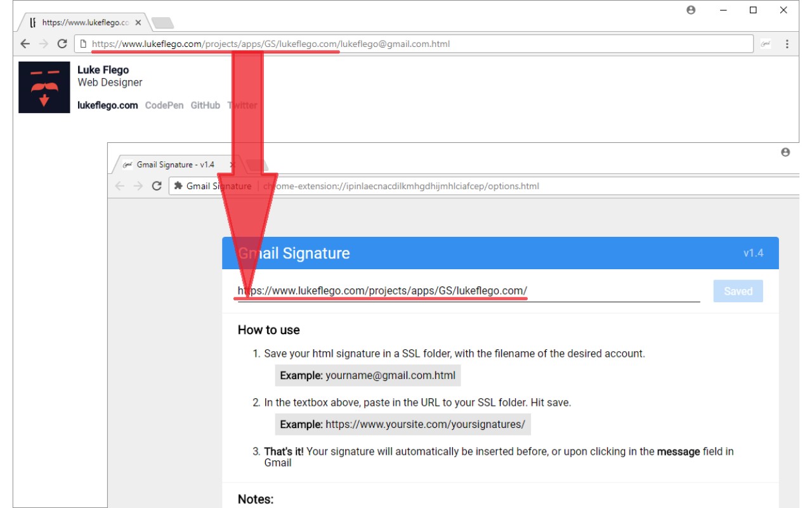
Task: Open Chrome's three-dot menu in the top window
Action: coord(787,44)
